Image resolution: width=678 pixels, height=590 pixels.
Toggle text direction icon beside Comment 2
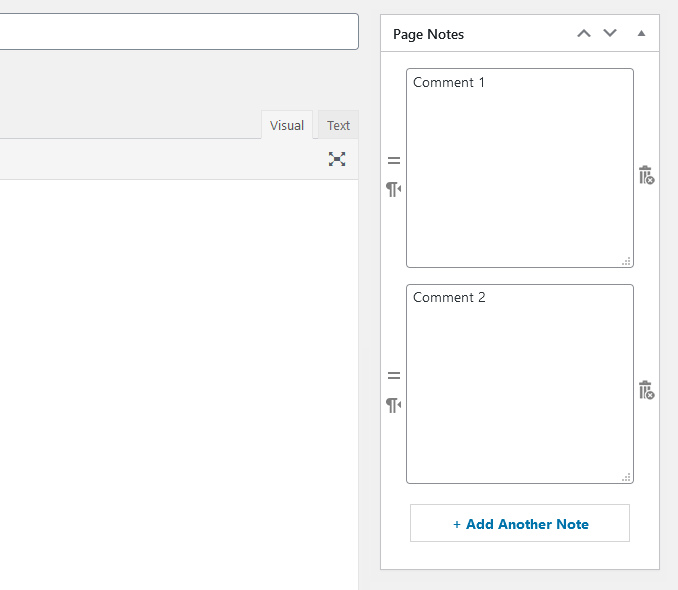(393, 405)
